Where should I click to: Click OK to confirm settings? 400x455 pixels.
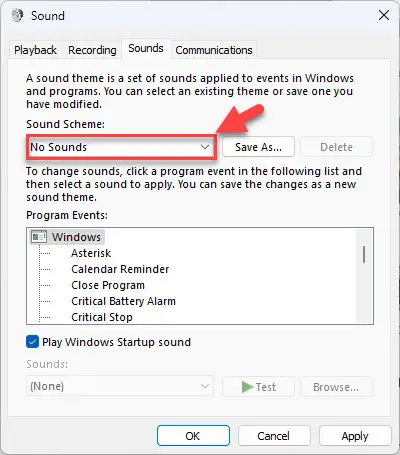click(193, 436)
